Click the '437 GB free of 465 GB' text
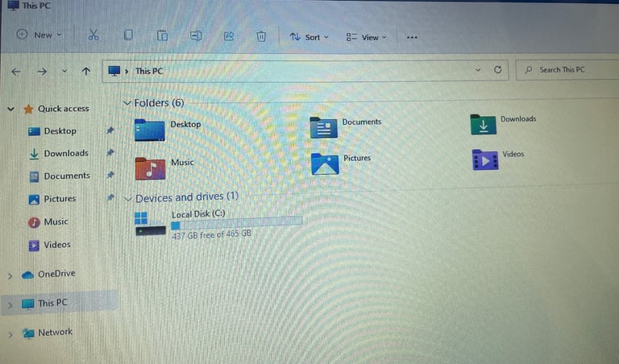 211,234
